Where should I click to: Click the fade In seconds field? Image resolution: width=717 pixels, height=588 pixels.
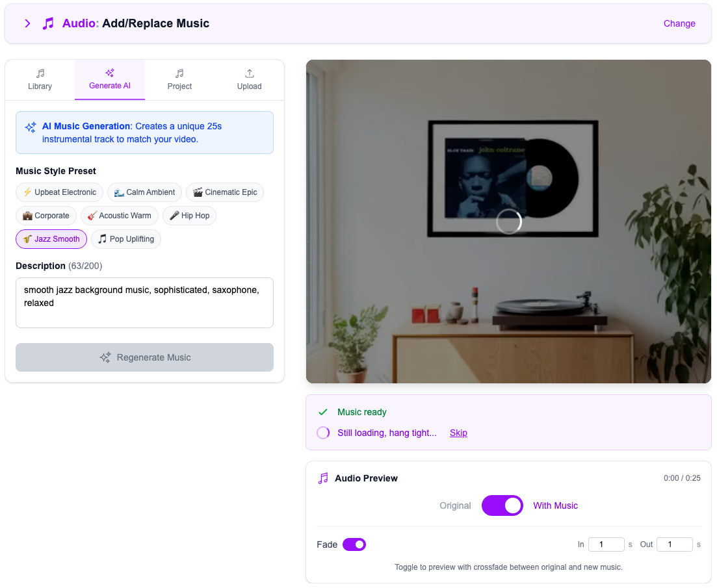606,544
